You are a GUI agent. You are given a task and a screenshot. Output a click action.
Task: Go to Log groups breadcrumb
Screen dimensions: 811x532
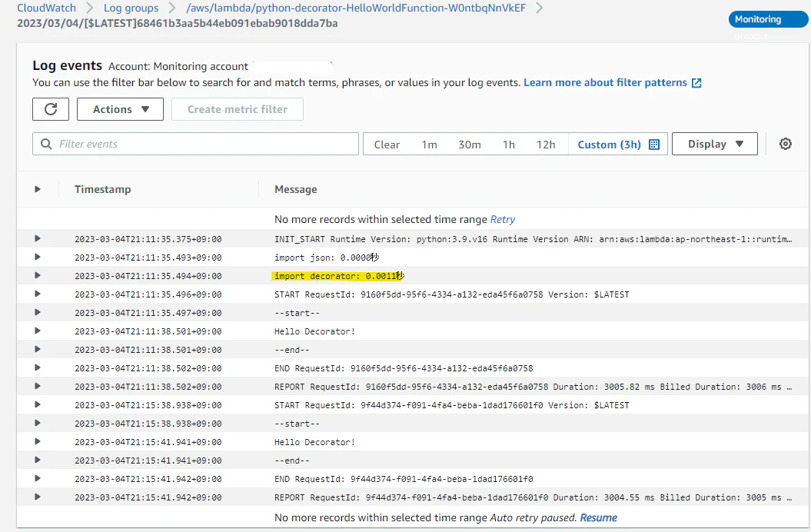click(x=131, y=8)
